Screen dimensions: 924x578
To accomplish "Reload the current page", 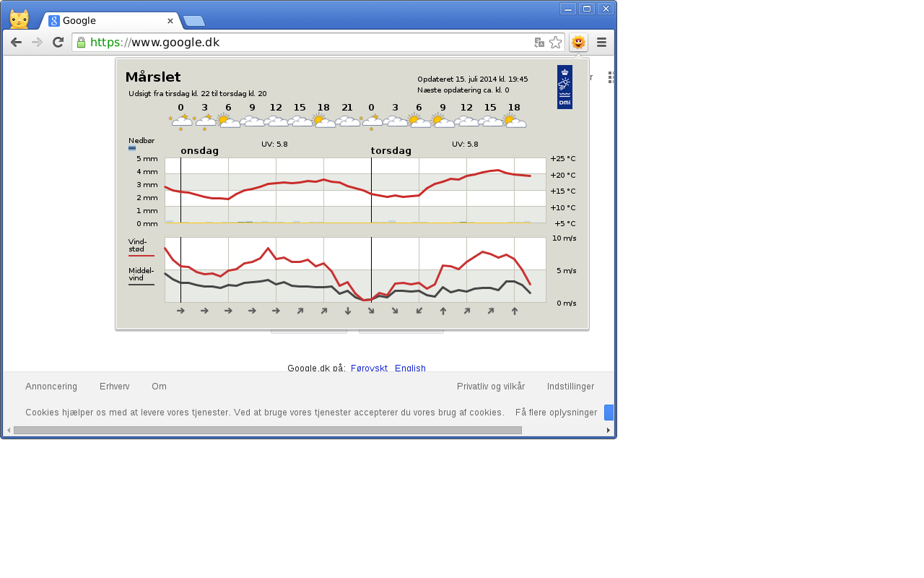I will click(x=58, y=43).
